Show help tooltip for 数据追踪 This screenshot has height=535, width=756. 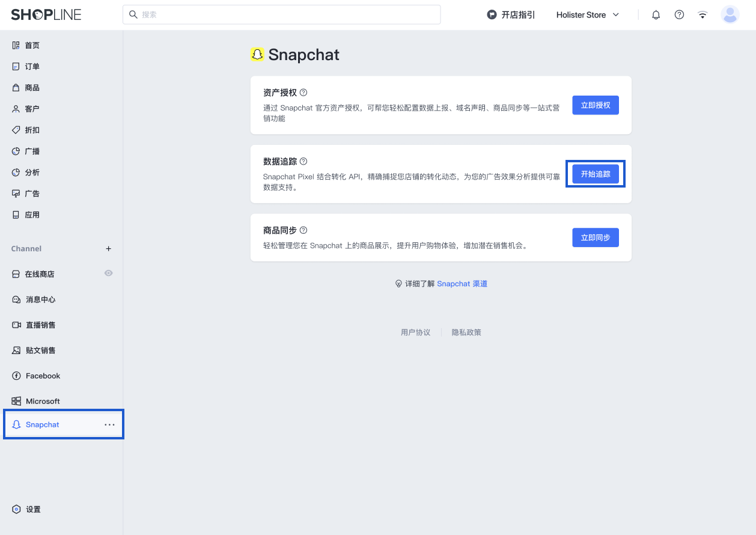coord(303,161)
